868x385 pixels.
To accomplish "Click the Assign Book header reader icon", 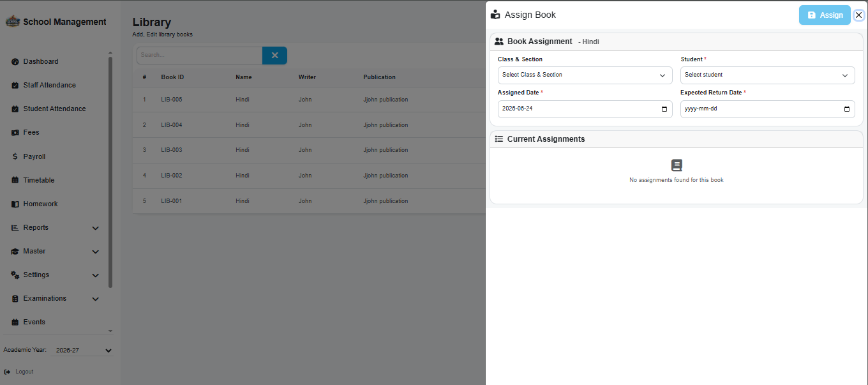I will coord(495,15).
